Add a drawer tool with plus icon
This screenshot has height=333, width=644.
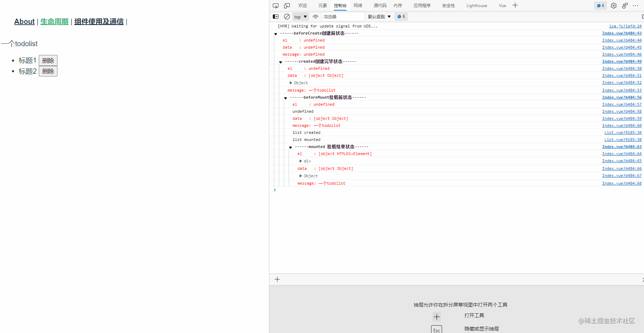(x=277, y=279)
